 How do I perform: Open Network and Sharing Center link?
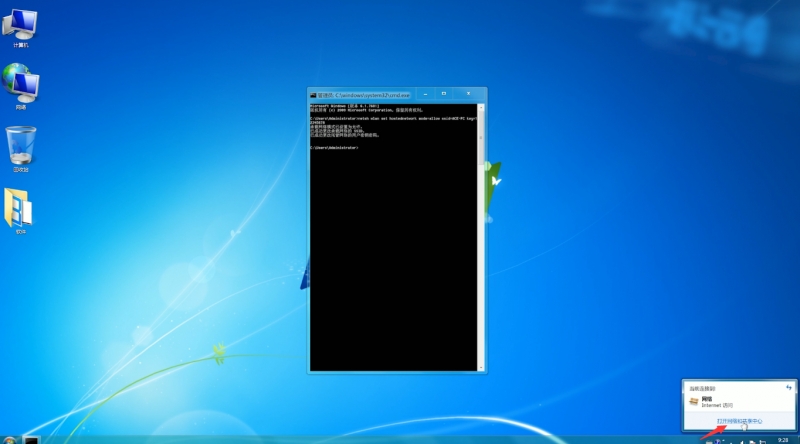[739, 421]
